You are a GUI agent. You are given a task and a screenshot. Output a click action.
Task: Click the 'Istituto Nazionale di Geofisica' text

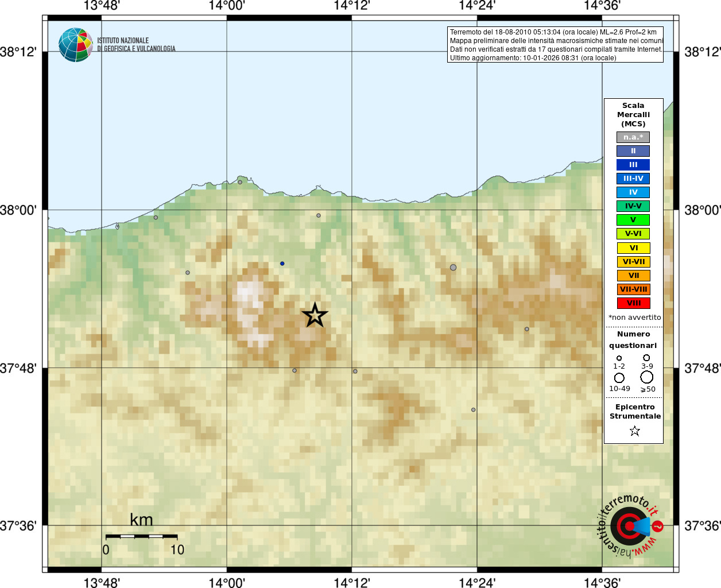[x=136, y=45]
